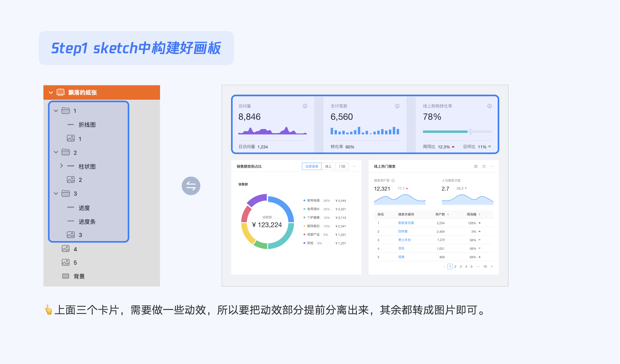Expand the 柱状图 layer group

(61, 166)
